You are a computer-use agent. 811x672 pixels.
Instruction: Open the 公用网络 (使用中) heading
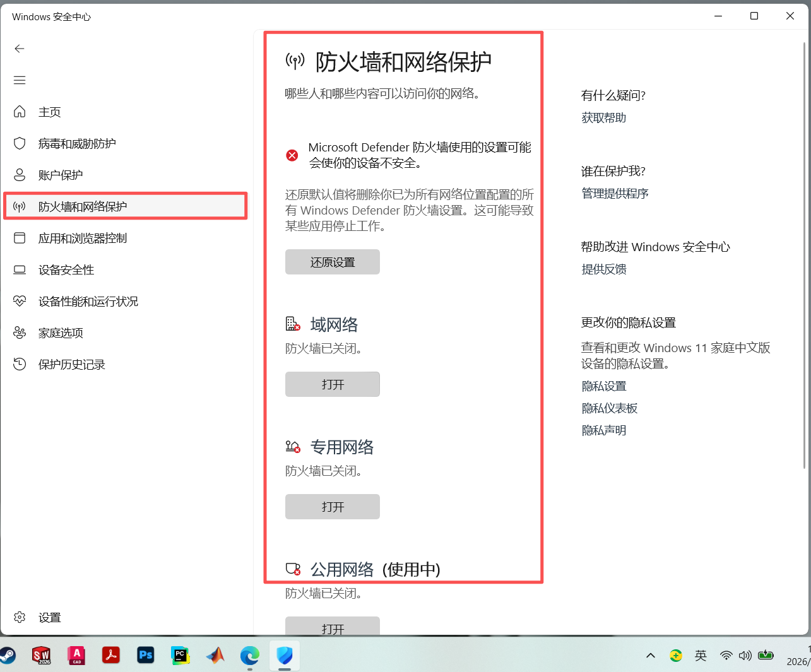tap(376, 569)
